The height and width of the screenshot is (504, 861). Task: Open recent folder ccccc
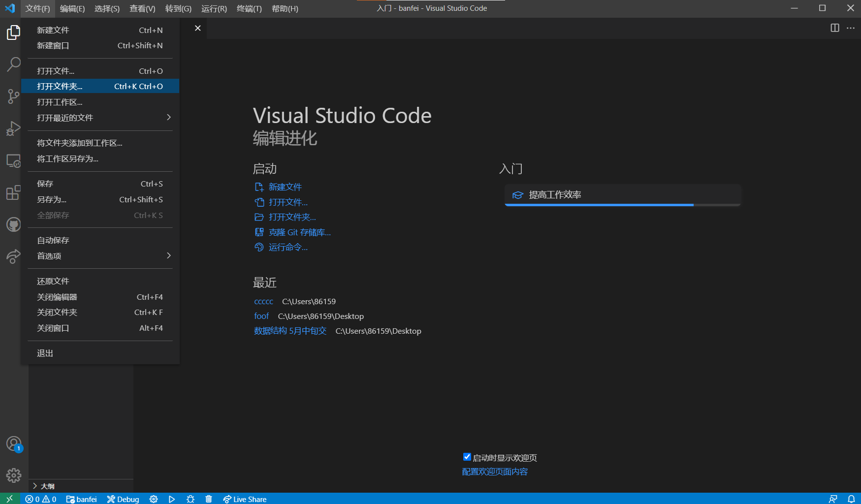point(263,301)
